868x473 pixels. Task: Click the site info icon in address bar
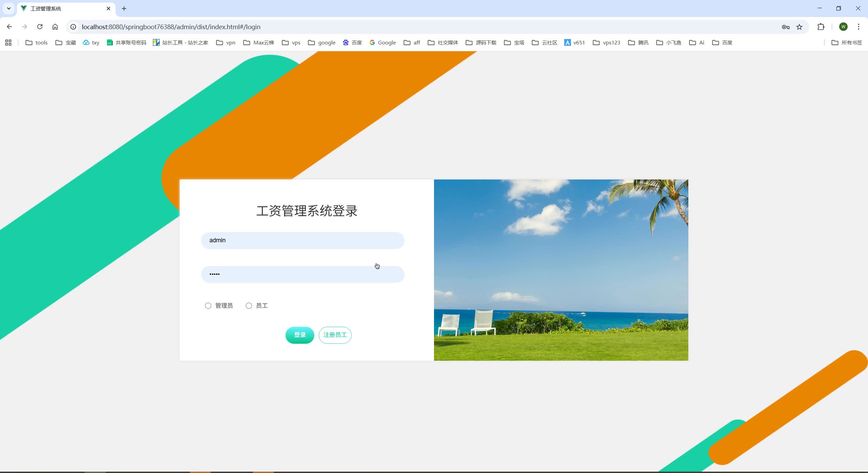coord(73,27)
